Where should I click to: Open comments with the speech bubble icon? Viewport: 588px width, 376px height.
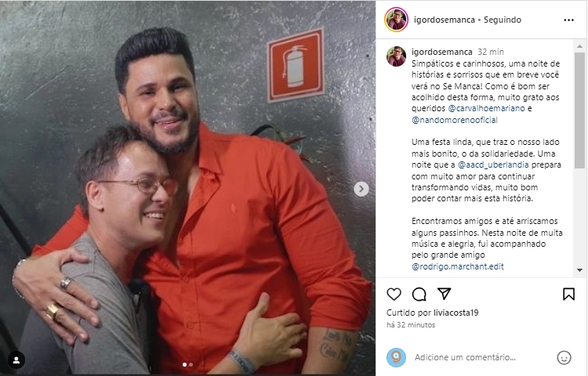(x=419, y=295)
